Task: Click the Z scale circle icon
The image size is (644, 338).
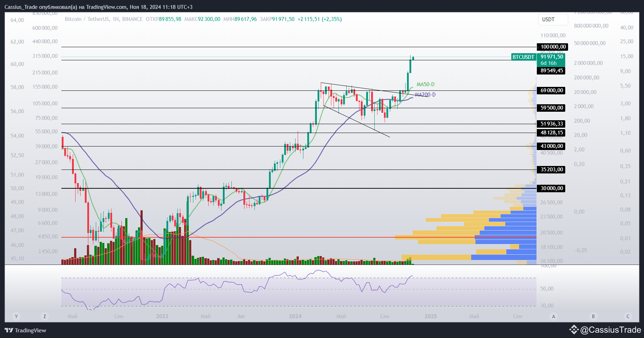Action: coord(44,316)
